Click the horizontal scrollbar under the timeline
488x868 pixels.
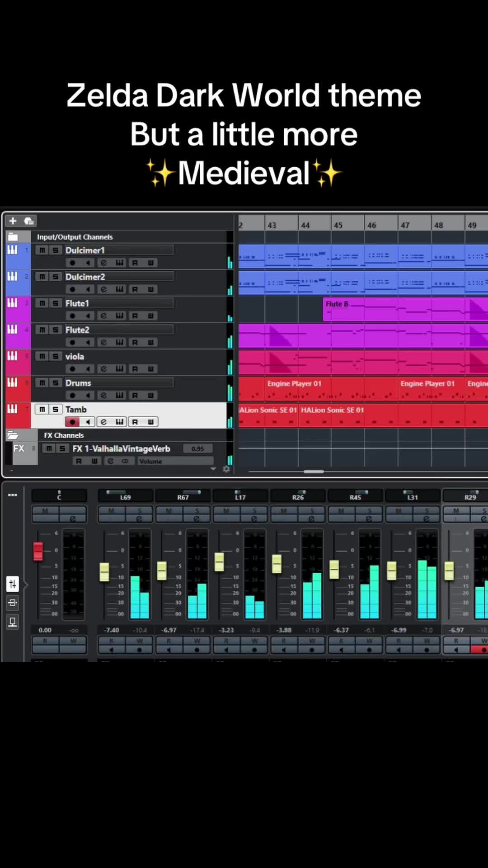point(314,472)
